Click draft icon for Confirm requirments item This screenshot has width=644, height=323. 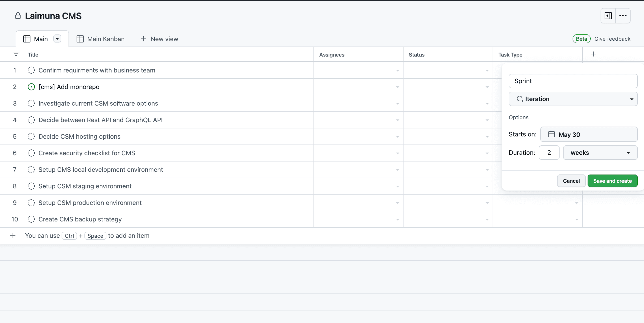point(31,70)
